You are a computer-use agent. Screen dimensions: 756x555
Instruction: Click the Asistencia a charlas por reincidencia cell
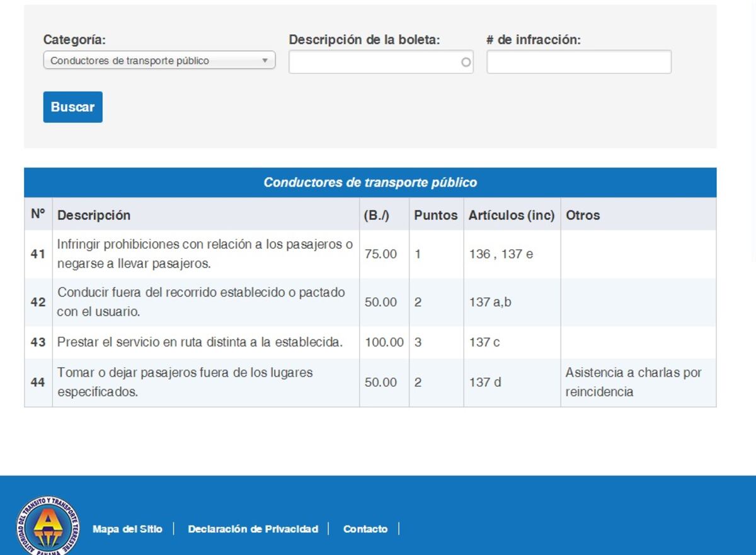[x=633, y=382]
